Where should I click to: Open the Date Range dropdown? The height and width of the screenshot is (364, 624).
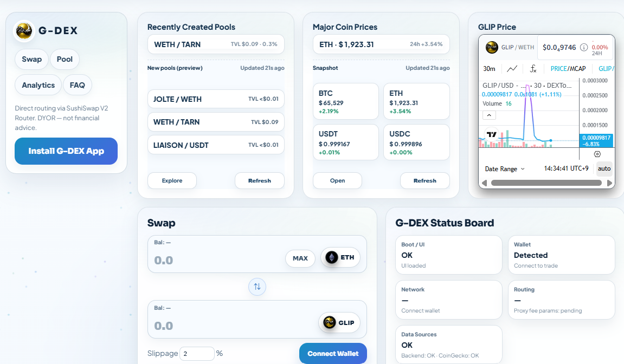(x=505, y=168)
